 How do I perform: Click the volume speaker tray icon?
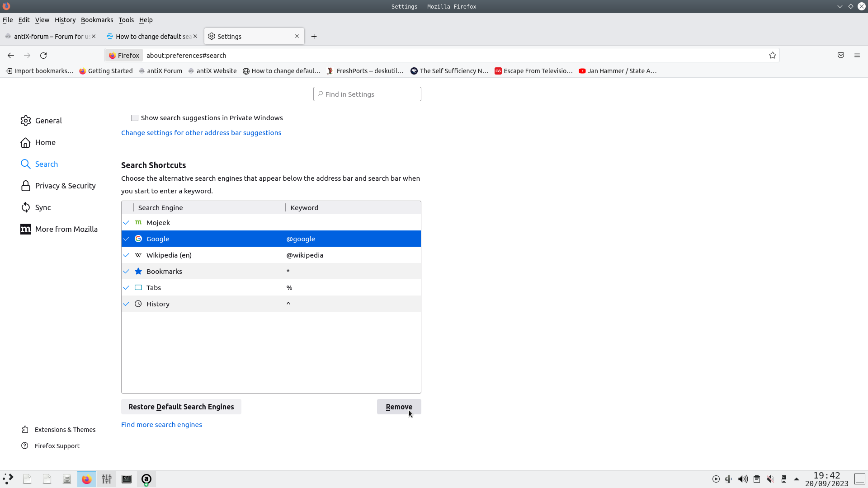pos(743,479)
